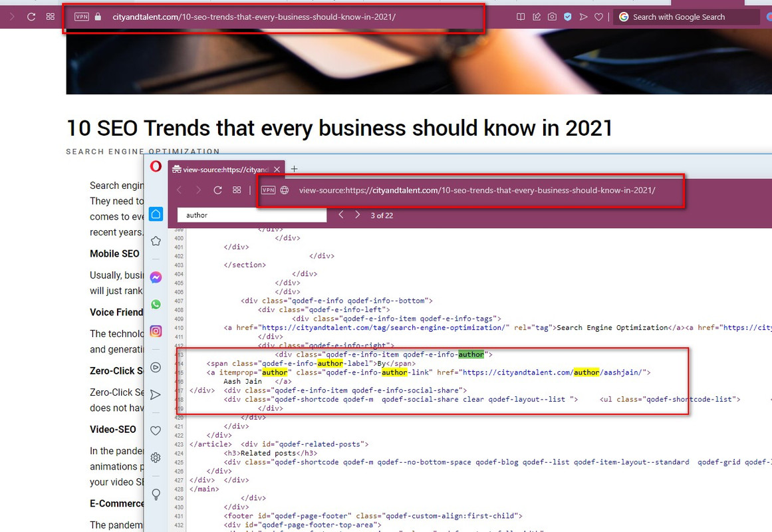This screenshot has height=532, width=772.
Task: Take a snapshot with the camera icon
Action: tap(553, 17)
